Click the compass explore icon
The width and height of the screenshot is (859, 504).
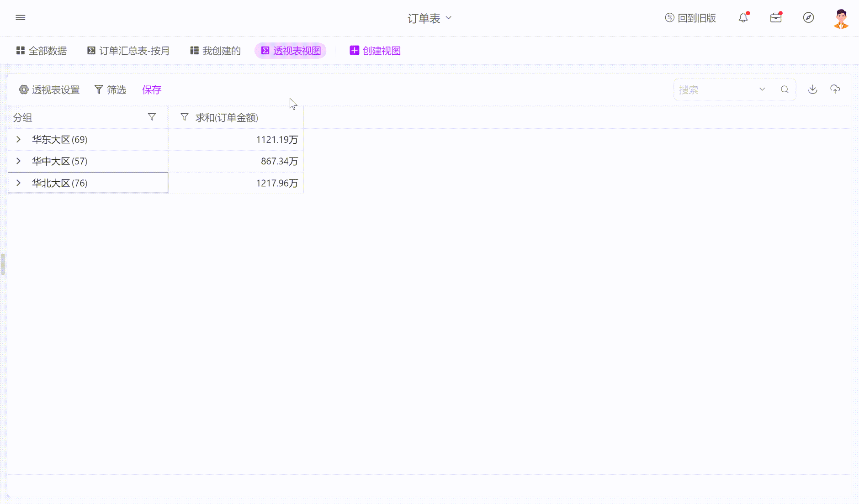808,18
